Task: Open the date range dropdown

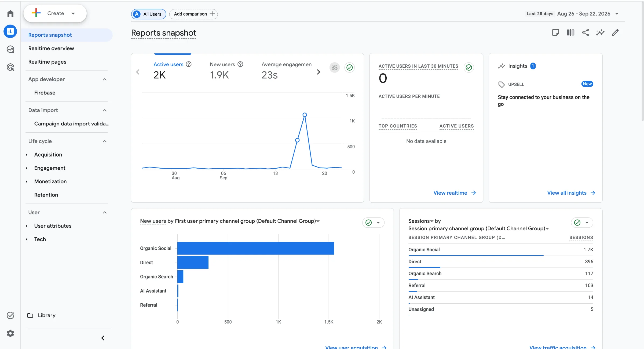Action: pos(617,14)
